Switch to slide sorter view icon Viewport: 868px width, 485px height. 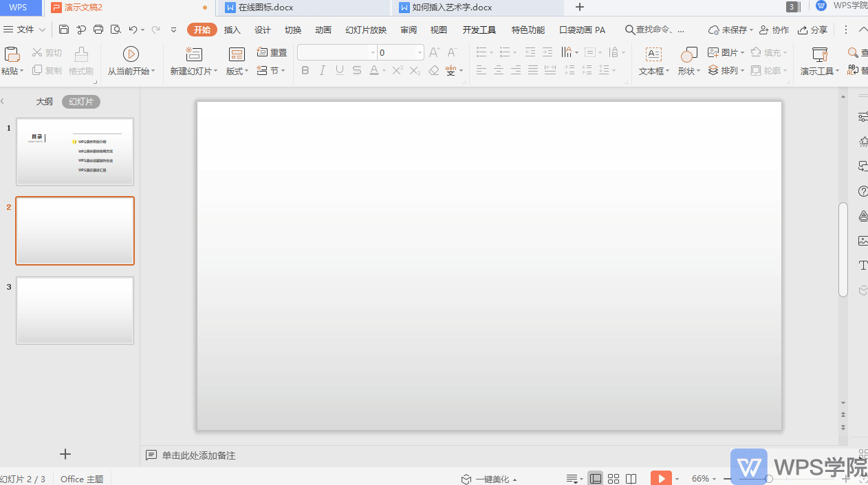[614, 478]
